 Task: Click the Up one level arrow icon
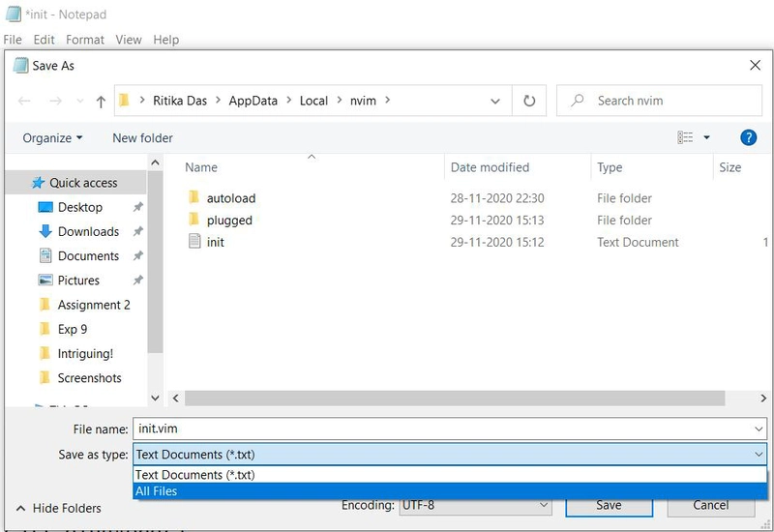[101, 102]
